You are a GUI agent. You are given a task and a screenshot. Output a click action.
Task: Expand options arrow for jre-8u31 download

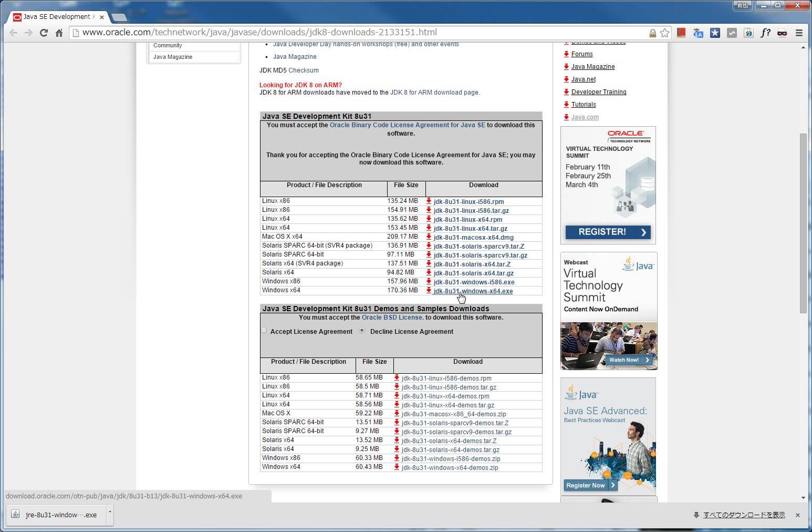coord(110,511)
